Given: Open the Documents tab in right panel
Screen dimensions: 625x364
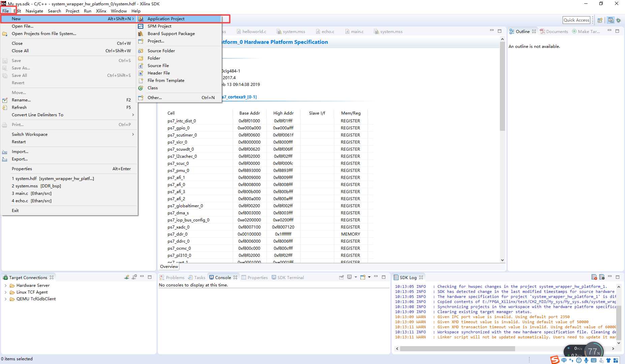Looking at the screenshot, I should click(554, 31).
